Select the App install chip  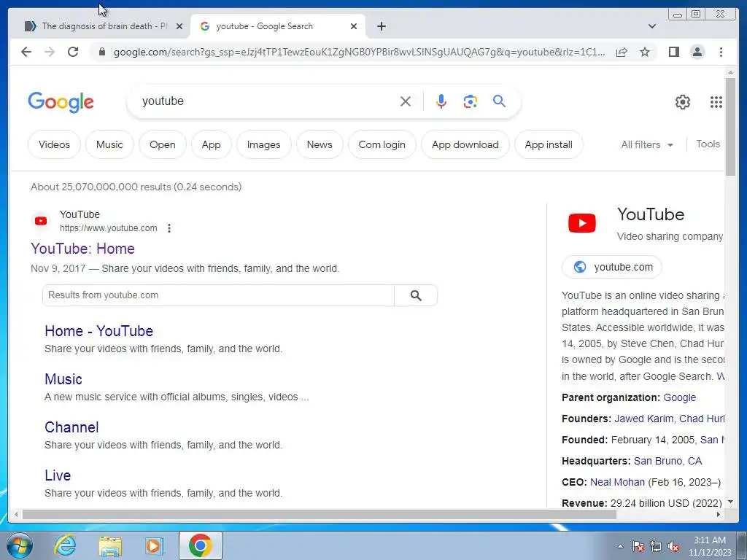coord(549,144)
